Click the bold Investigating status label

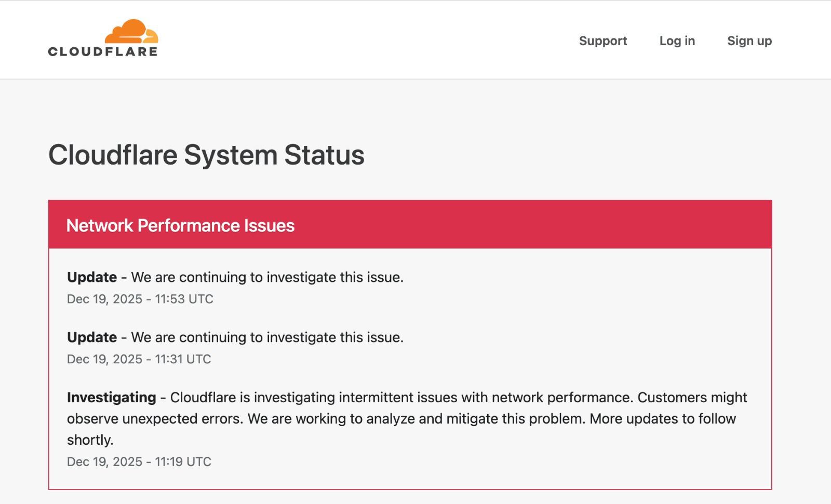point(111,398)
